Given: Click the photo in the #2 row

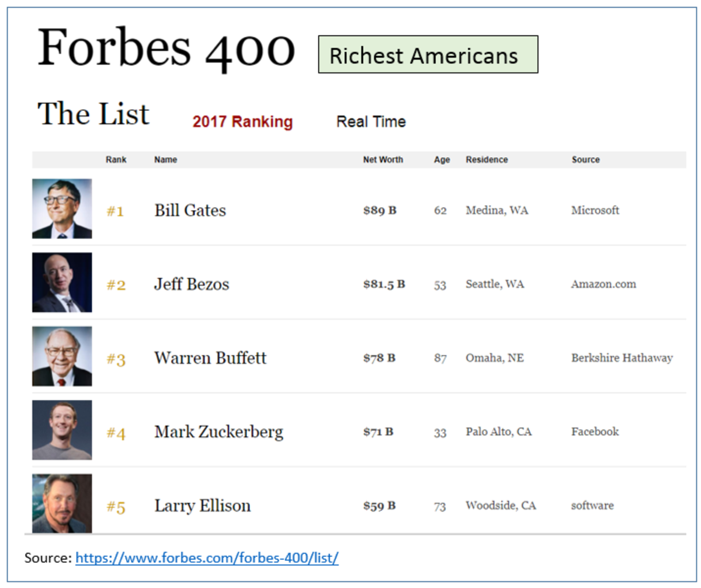Looking at the screenshot, I should [62, 283].
